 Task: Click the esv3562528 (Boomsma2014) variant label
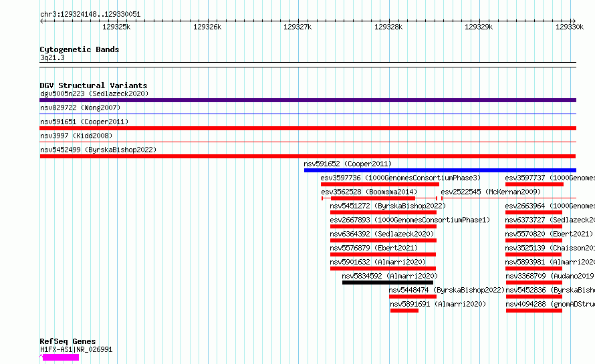pos(369,192)
